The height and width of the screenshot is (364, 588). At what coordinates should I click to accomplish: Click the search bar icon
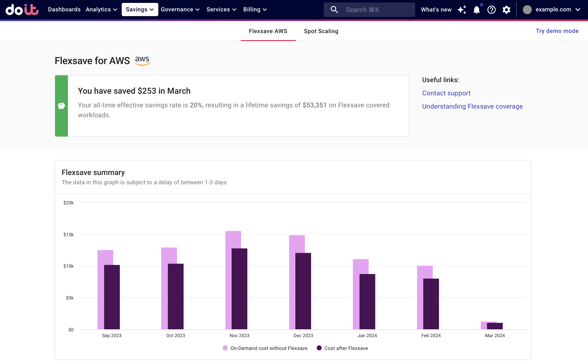point(334,9)
